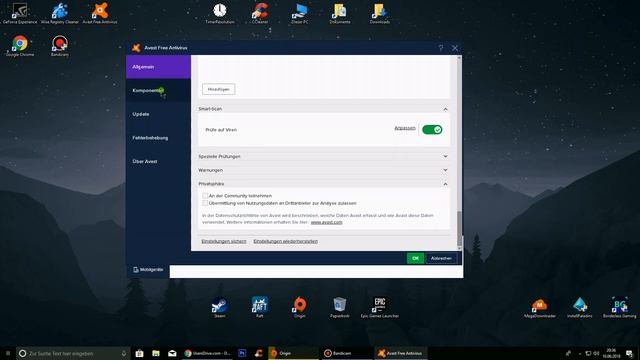Viewport: 640px width, 360px height.
Task: Check Übermittlung von Nutzungsdaten an Drittanbieter box
Action: pyautogui.click(x=205, y=203)
